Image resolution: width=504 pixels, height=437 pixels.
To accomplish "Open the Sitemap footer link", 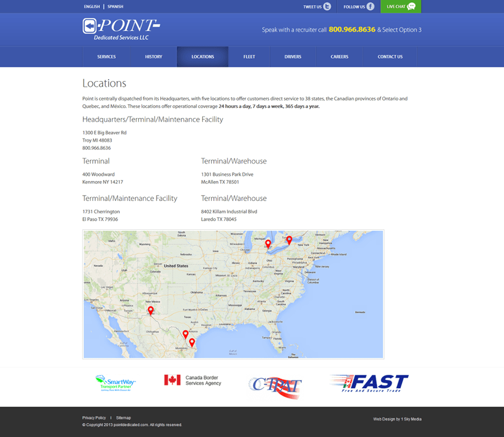I will point(123,418).
